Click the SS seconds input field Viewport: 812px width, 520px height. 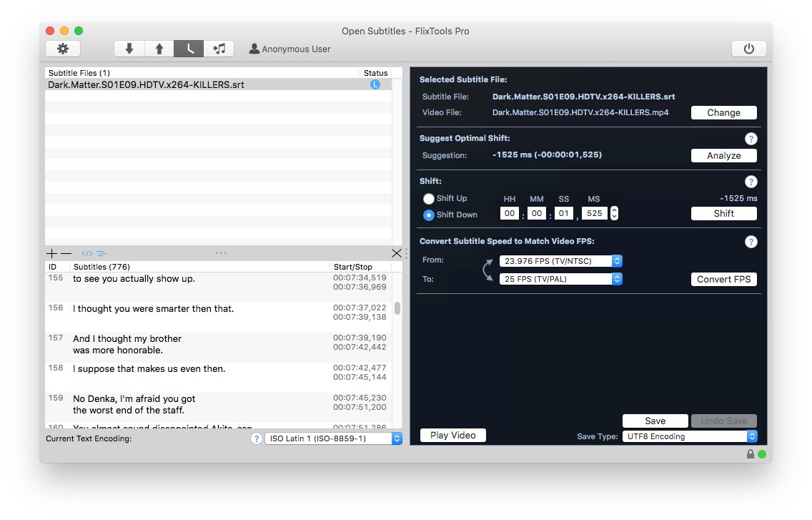tap(563, 213)
